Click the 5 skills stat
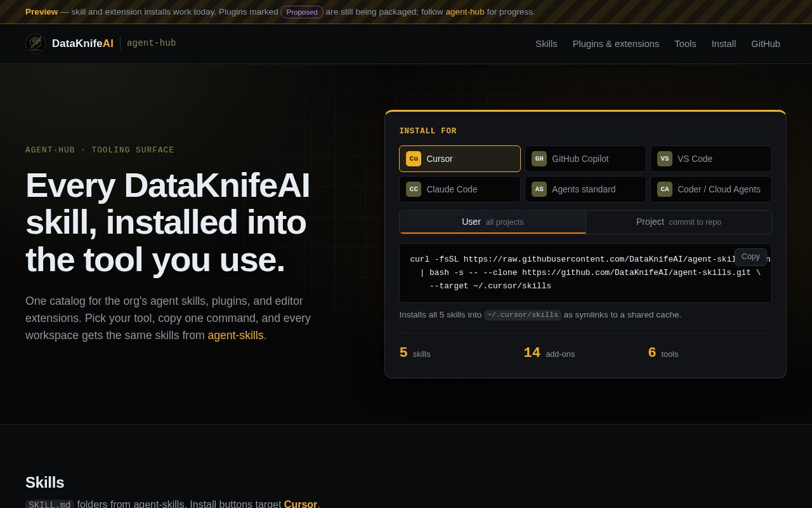This screenshot has width=812, height=508. [x=415, y=353]
